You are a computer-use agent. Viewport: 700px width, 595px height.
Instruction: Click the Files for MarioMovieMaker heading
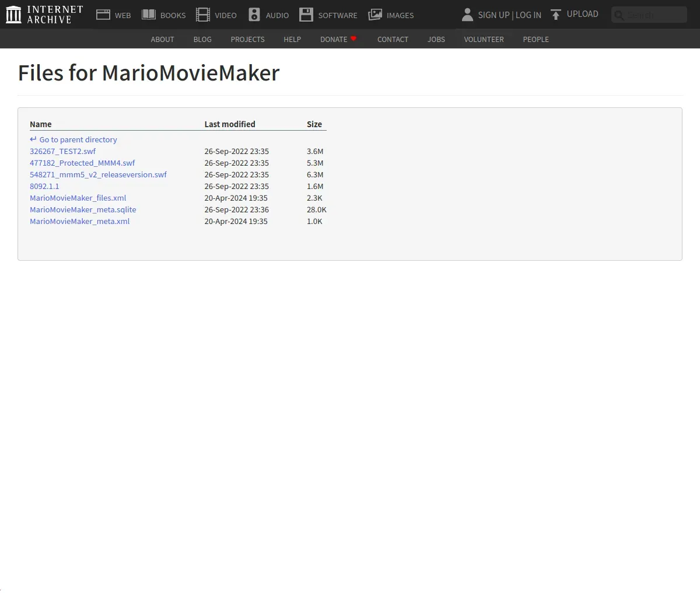(x=149, y=73)
